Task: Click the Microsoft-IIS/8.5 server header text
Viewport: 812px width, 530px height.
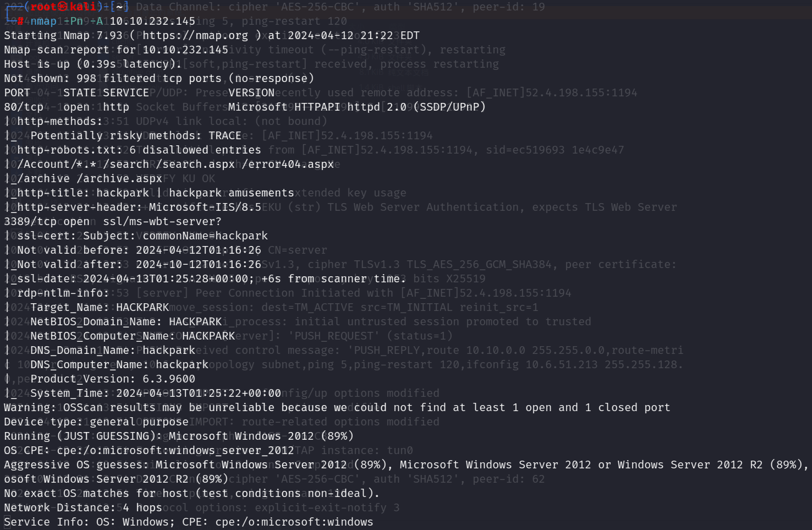Action: tap(205, 207)
